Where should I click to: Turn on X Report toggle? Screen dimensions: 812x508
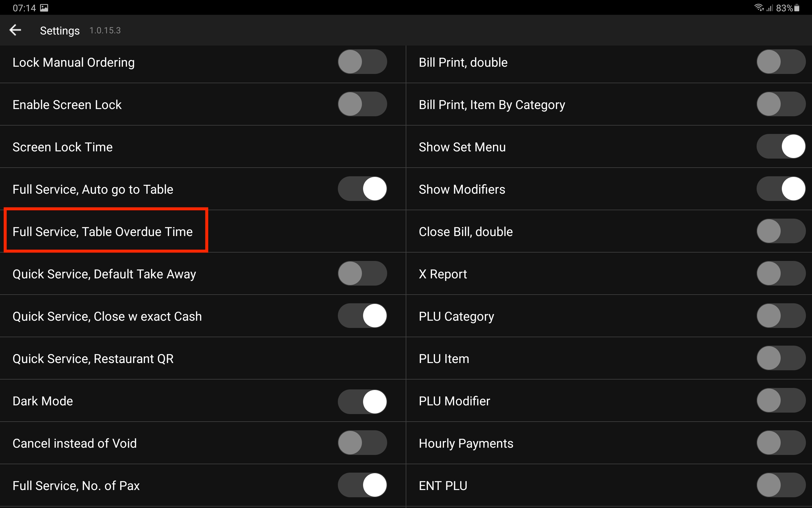click(781, 273)
